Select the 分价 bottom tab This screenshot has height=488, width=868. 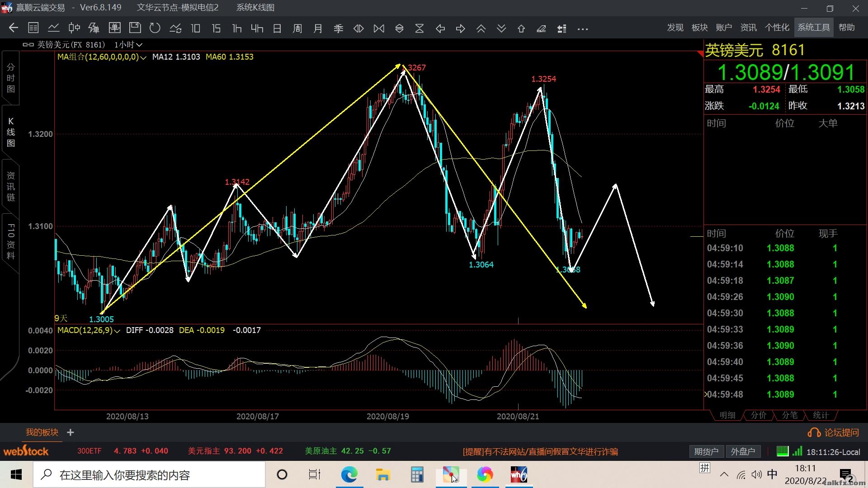tap(759, 415)
